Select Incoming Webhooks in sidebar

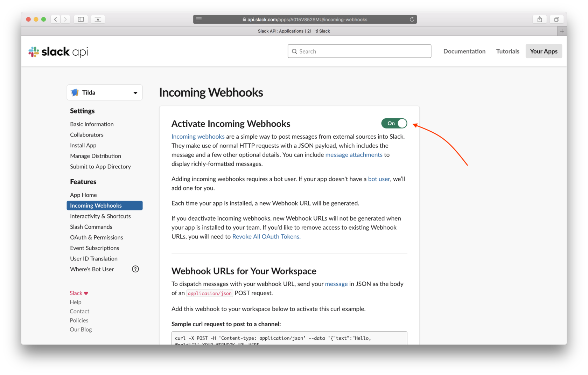[105, 206]
